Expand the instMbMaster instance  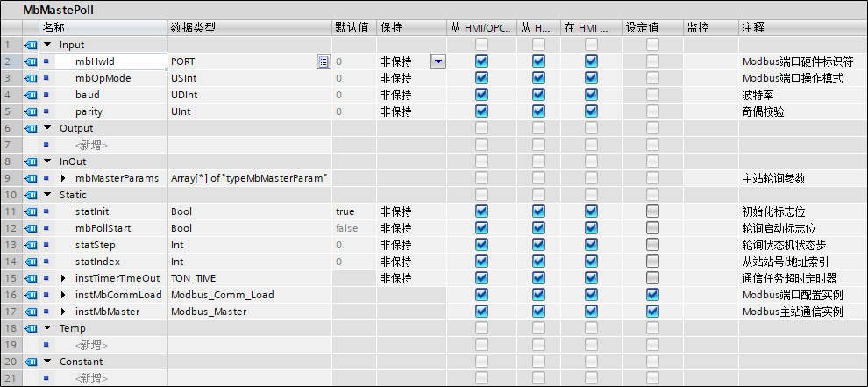click(63, 311)
